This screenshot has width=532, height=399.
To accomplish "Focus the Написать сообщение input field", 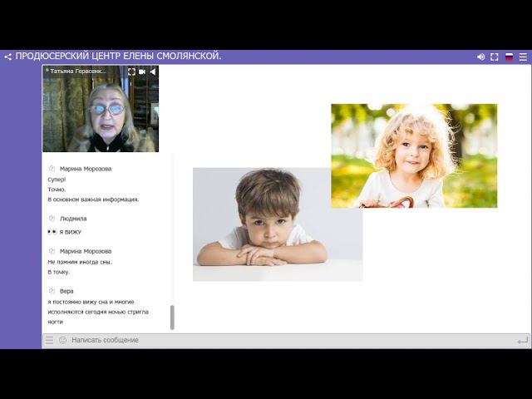I will pyautogui.click(x=292, y=340).
